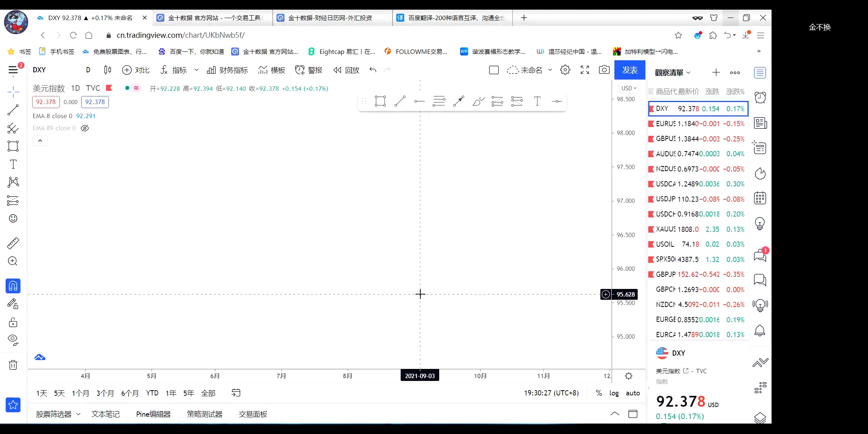Viewport: 868px width, 434px height.
Task: Open chart settings gear icon
Action: coord(565,70)
